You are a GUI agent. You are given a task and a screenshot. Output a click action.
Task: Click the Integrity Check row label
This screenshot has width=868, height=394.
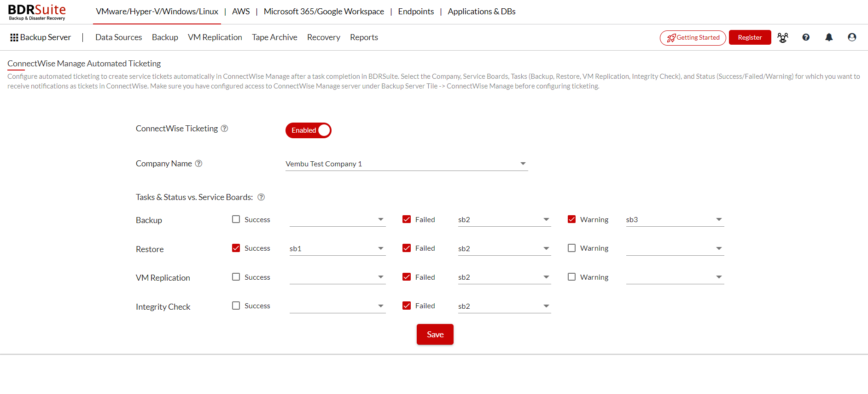(x=163, y=307)
